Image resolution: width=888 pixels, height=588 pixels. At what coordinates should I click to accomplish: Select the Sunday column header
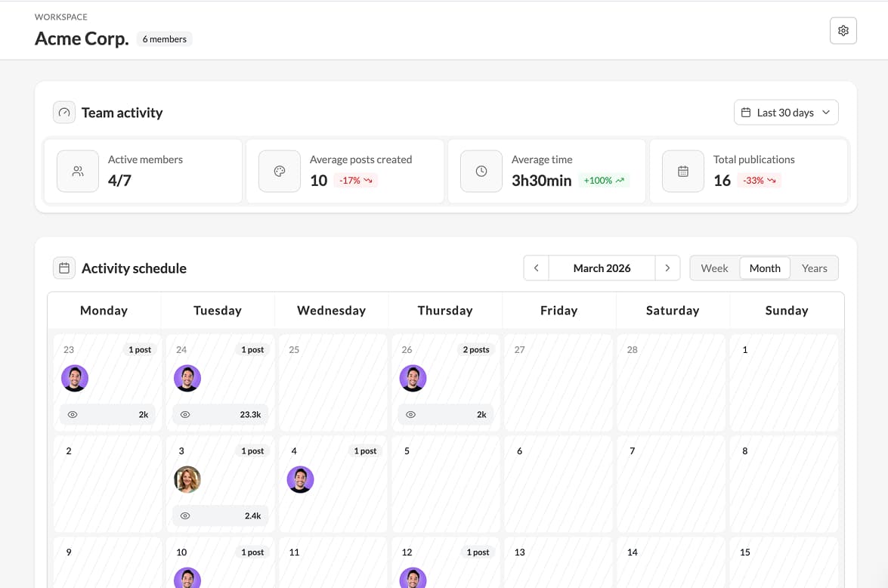(x=787, y=311)
